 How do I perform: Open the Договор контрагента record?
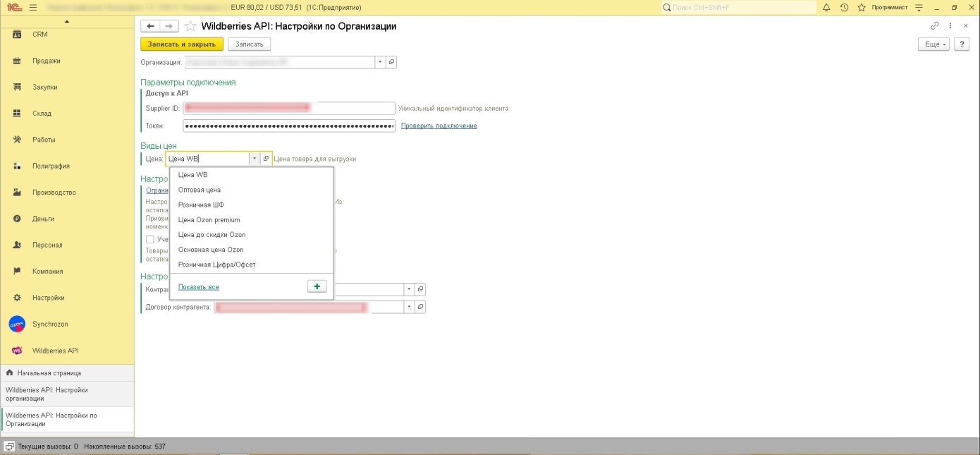(421, 307)
